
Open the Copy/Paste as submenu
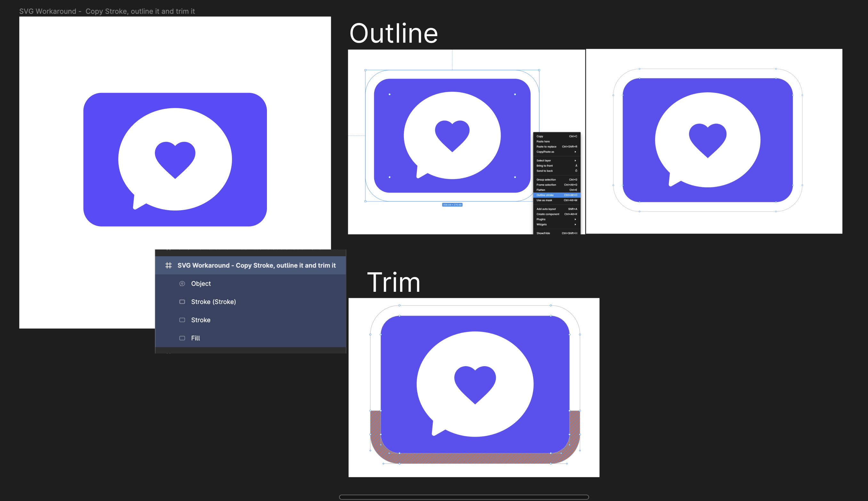(557, 152)
